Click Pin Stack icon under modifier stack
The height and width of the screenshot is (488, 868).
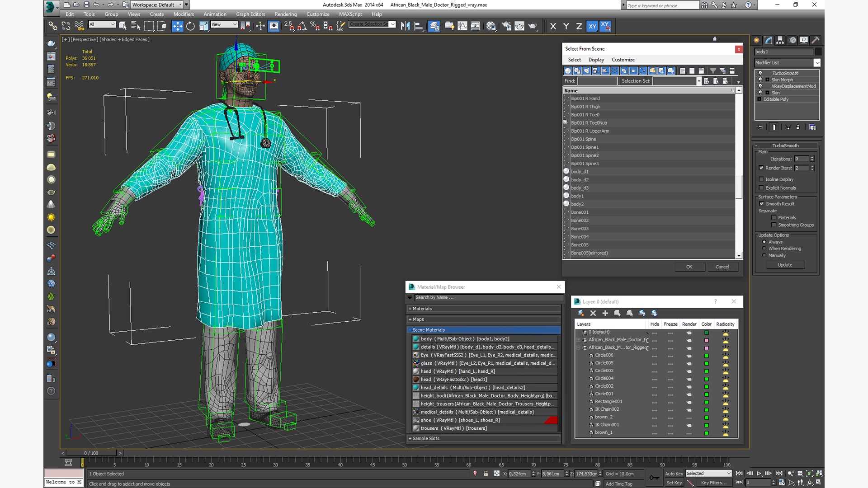pyautogui.click(x=760, y=127)
